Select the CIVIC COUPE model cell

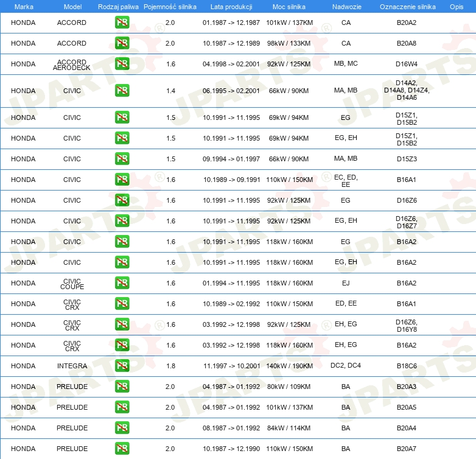72,284
